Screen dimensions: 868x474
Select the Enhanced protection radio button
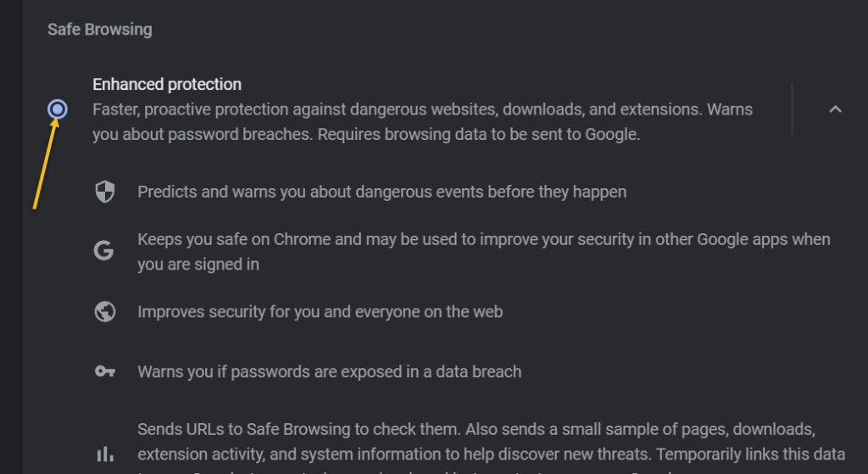tap(58, 109)
